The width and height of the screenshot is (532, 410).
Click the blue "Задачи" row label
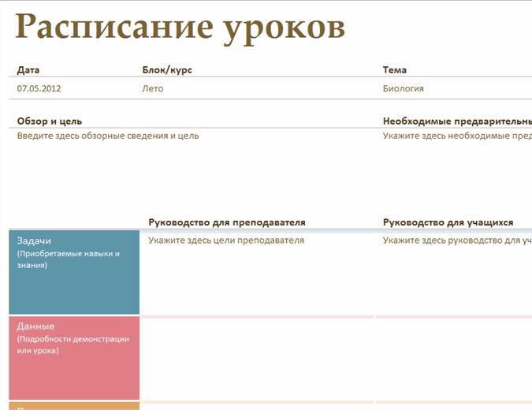pos(74,272)
